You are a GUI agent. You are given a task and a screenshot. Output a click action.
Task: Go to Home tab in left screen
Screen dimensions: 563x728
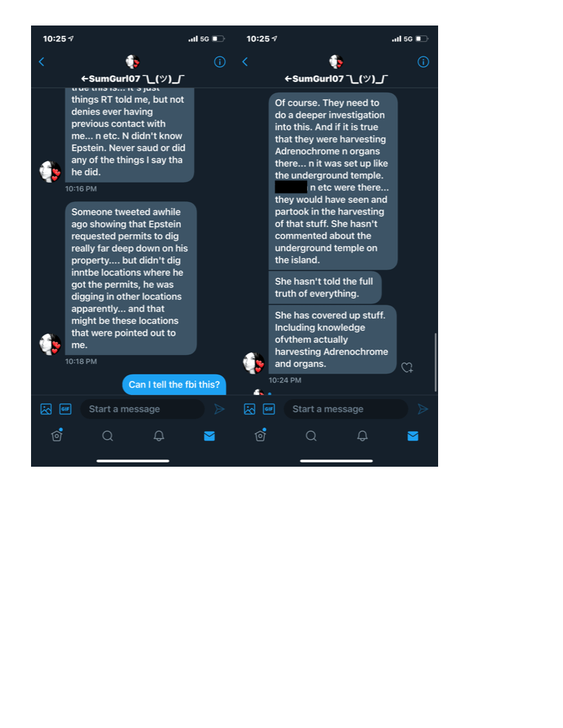(x=57, y=435)
